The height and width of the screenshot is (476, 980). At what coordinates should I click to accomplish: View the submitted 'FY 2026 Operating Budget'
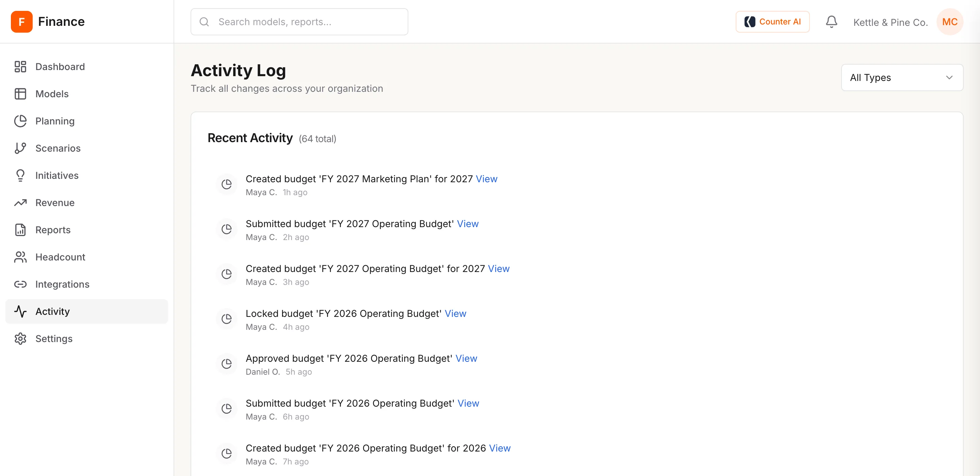pyautogui.click(x=468, y=403)
